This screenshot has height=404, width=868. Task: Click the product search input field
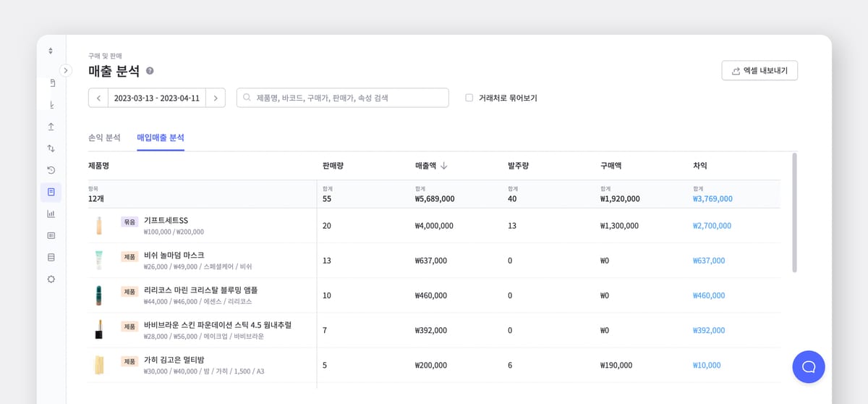click(343, 98)
